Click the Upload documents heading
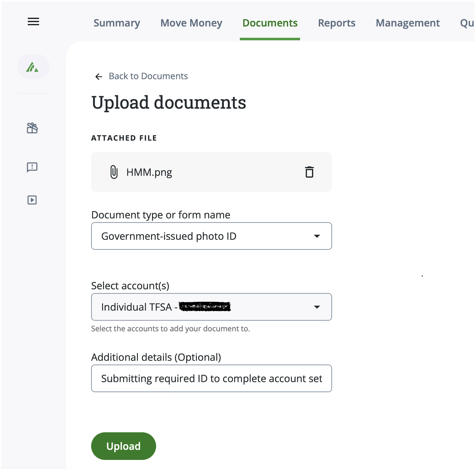Screen dimensions: 476x469 click(x=169, y=103)
